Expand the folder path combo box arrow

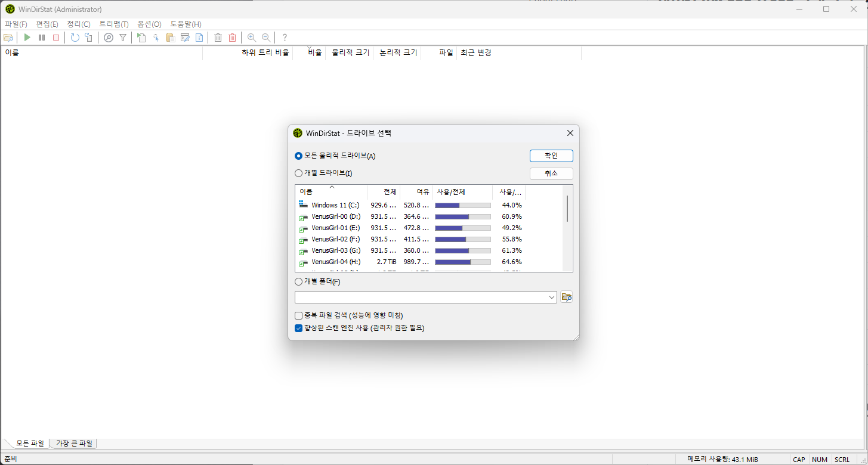coord(551,297)
